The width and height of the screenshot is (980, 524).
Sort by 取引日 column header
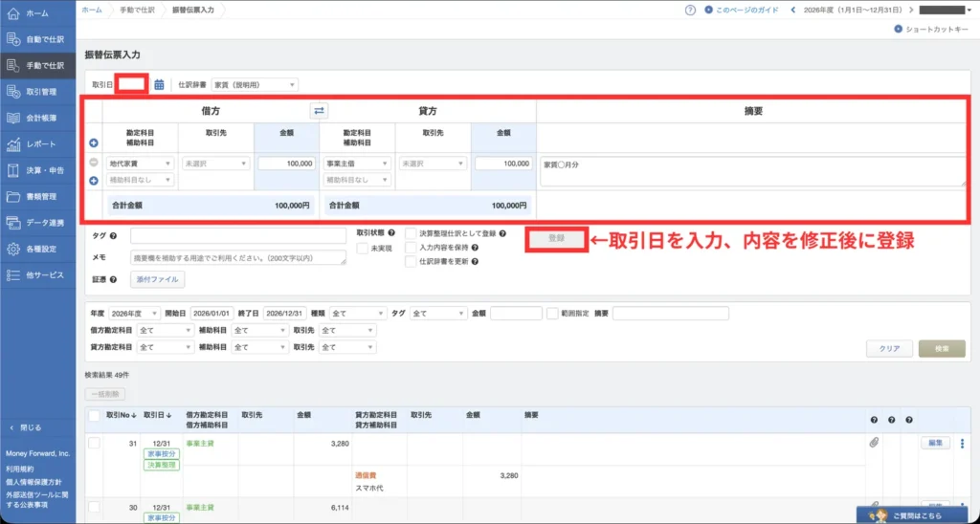click(x=156, y=415)
